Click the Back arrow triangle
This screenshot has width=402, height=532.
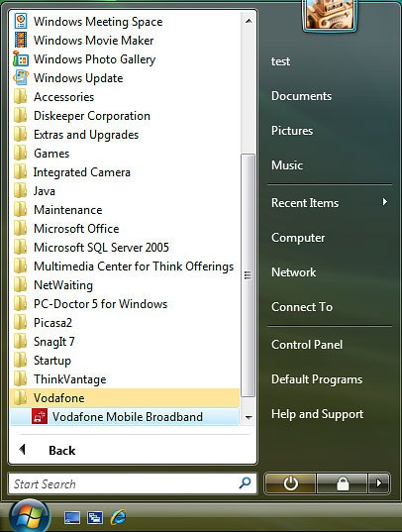(23, 449)
